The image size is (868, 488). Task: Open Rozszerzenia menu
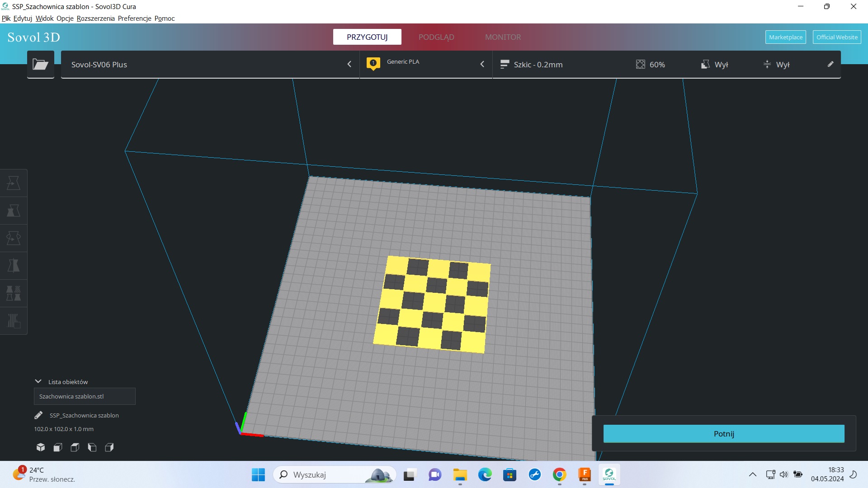point(96,19)
